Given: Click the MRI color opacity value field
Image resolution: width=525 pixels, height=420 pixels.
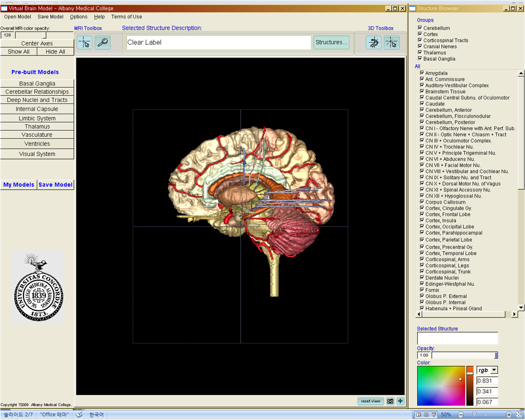Looking at the screenshot, I should coord(7,35).
